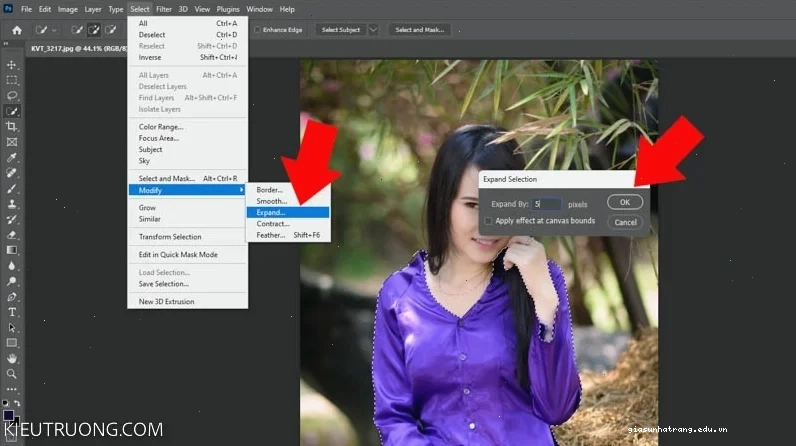Select the Lasso tool
The width and height of the screenshot is (796, 446).
tap(12, 95)
